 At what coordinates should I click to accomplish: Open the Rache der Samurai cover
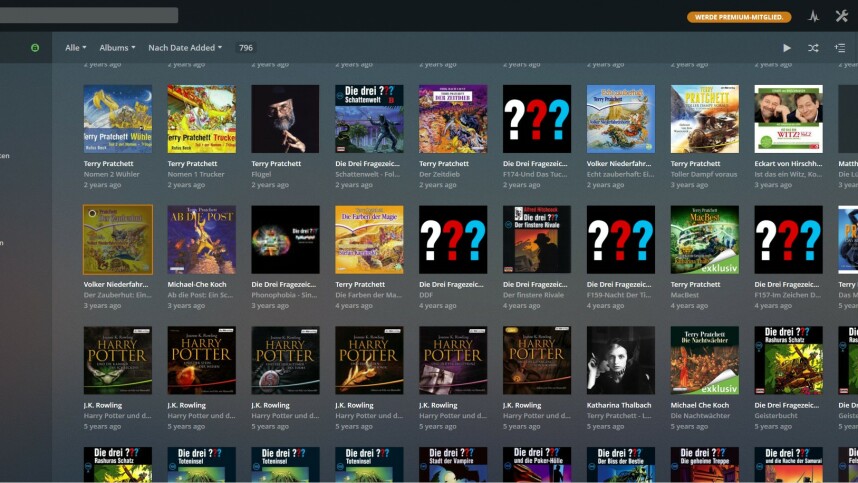[x=789, y=464]
